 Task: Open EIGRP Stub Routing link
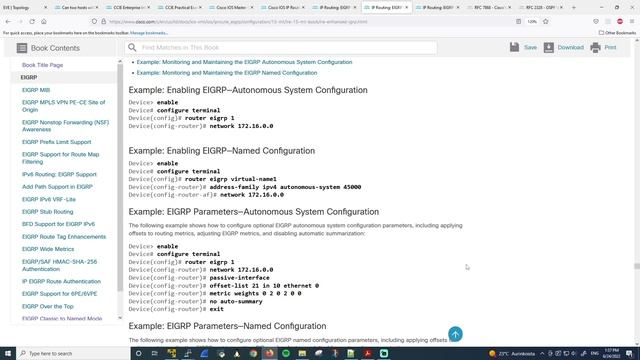tap(47, 211)
